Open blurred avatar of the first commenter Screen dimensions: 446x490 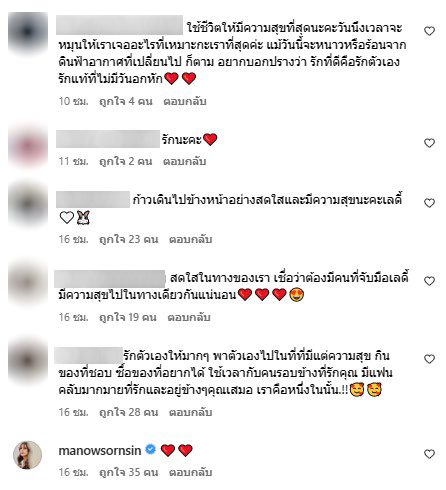[x=28, y=32]
